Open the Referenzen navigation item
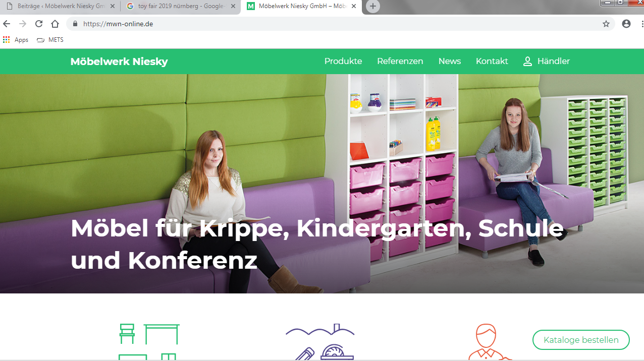Screen dimensions: 644x361 tap(400, 61)
